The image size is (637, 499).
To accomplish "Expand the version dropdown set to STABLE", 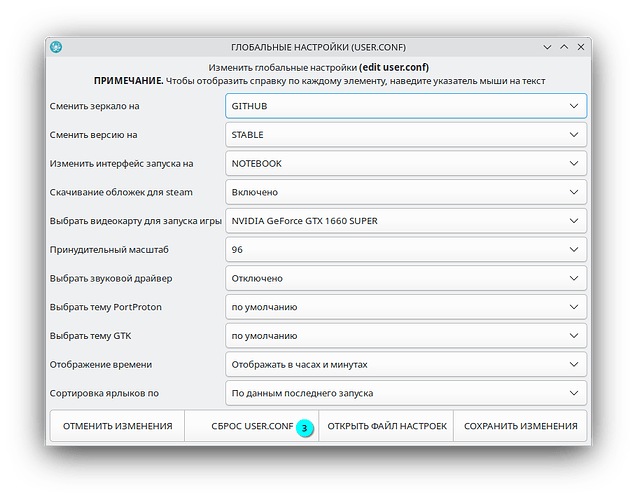I will (x=405, y=134).
